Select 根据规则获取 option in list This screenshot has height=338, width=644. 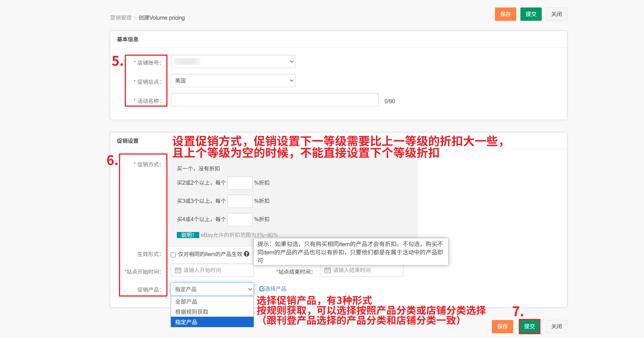(x=212, y=312)
